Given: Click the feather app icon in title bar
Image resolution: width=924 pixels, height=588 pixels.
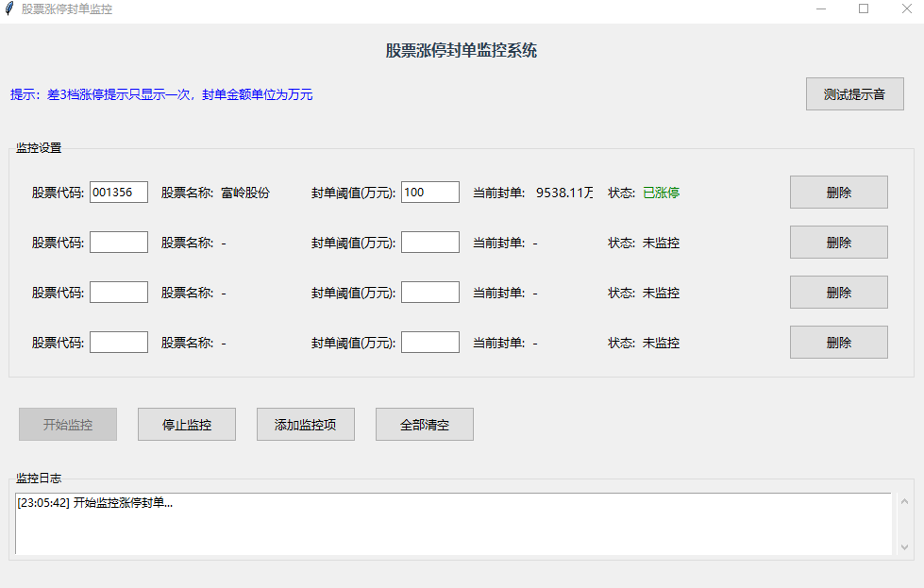Looking at the screenshot, I should click(x=9, y=9).
